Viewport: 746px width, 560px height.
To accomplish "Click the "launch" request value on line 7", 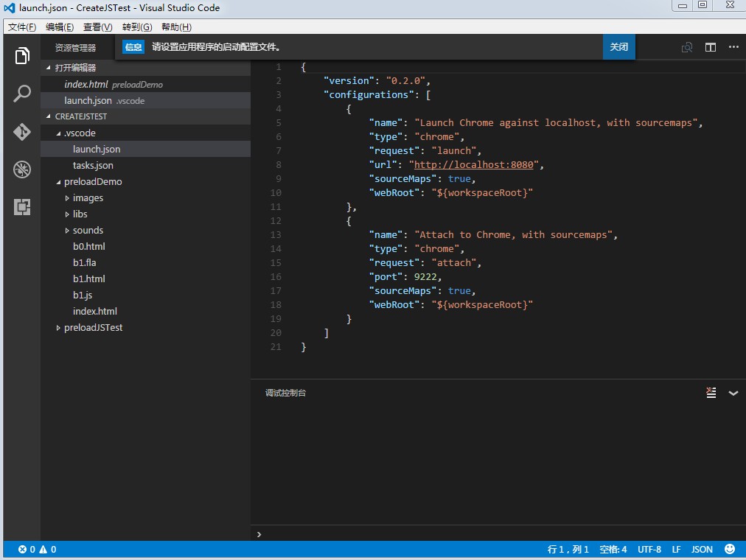I will 454,151.
